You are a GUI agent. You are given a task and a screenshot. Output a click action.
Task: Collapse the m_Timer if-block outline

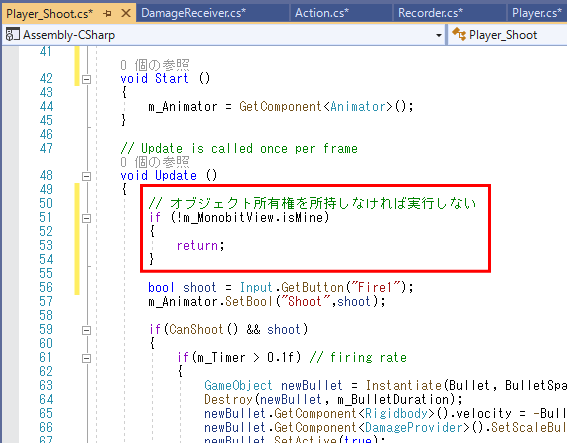point(86,358)
